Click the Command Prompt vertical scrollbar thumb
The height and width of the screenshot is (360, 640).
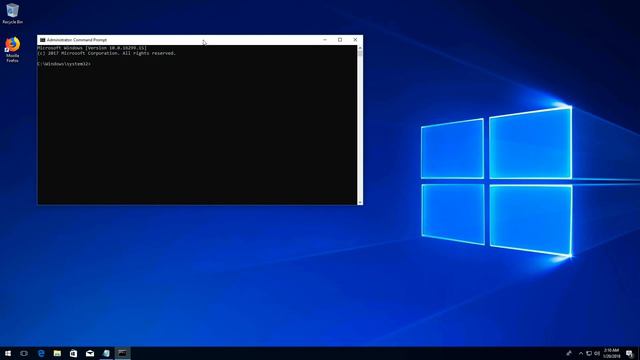pos(360,53)
